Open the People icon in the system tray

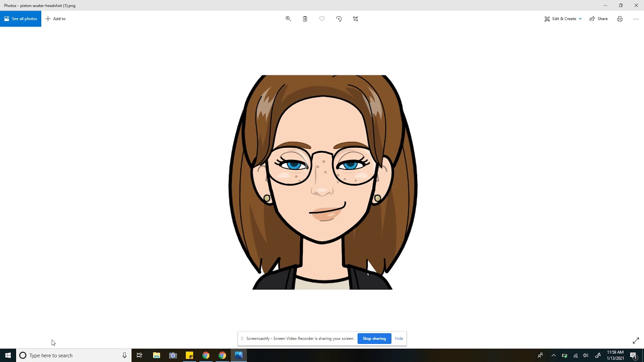click(x=540, y=355)
